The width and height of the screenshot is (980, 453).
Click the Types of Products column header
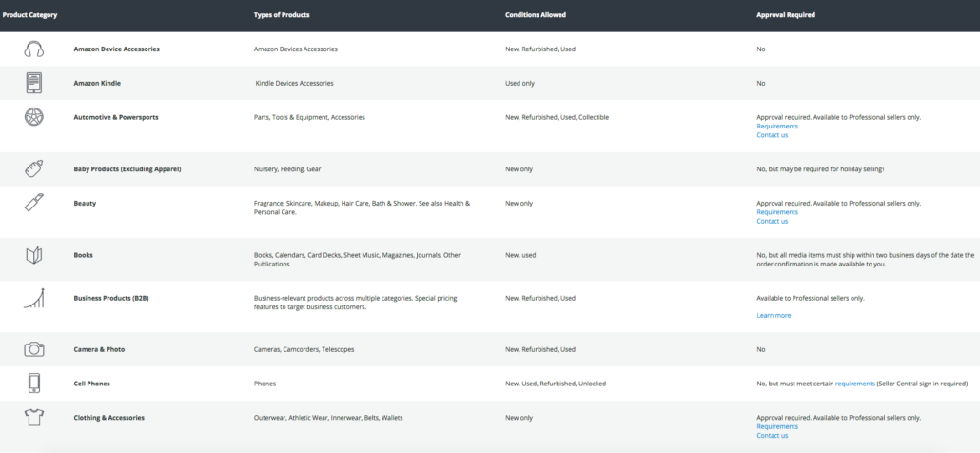[x=282, y=15]
